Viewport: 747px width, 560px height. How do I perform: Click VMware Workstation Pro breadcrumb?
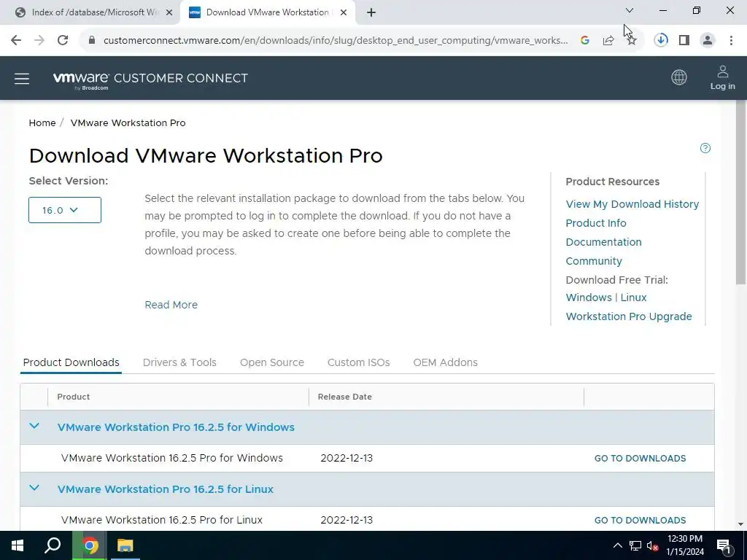coord(128,122)
